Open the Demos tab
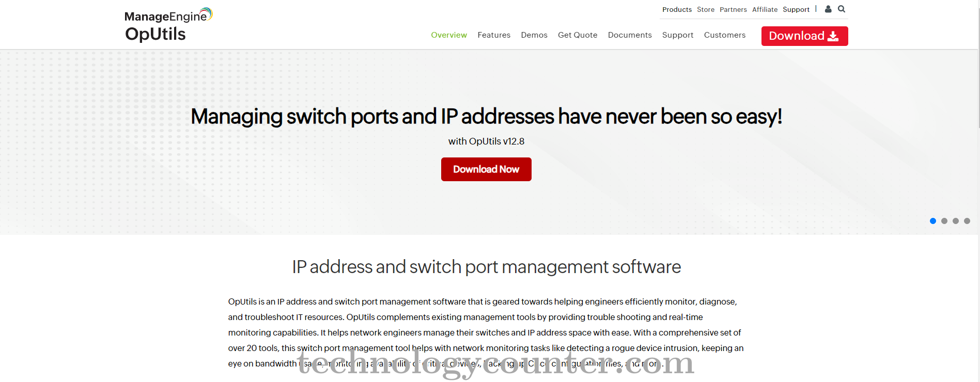This screenshot has width=980, height=382. [534, 35]
